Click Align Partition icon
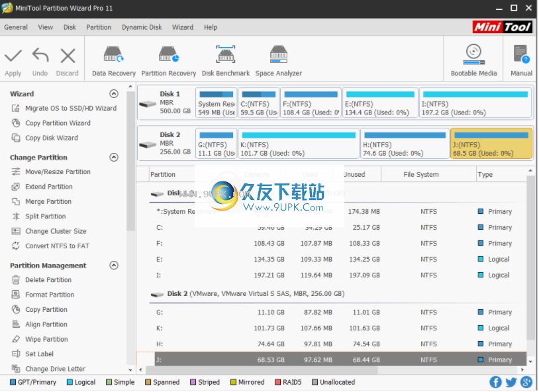Viewport: 539px width, 392px height. 16,324
